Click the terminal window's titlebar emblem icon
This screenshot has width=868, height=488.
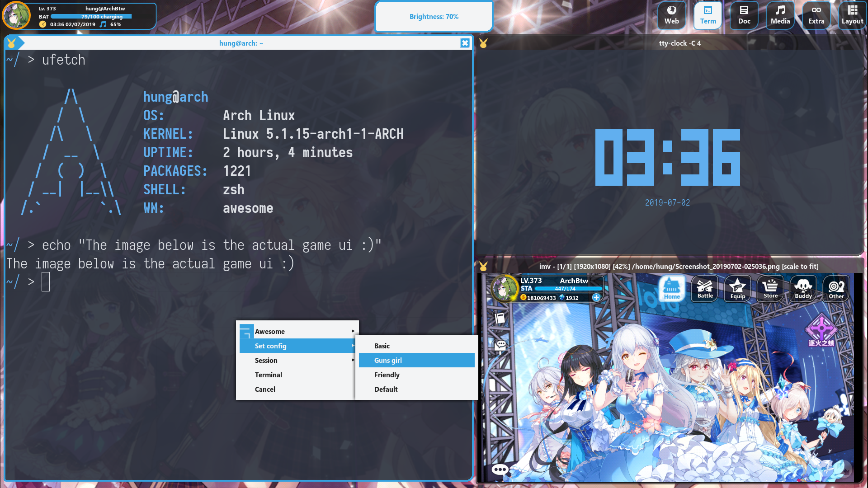pos(11,43)
